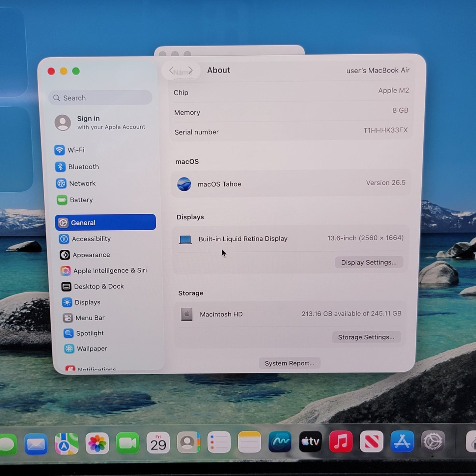Open Storage Settings
This screenshot has width=476, height=476.
tap(366, 337)
